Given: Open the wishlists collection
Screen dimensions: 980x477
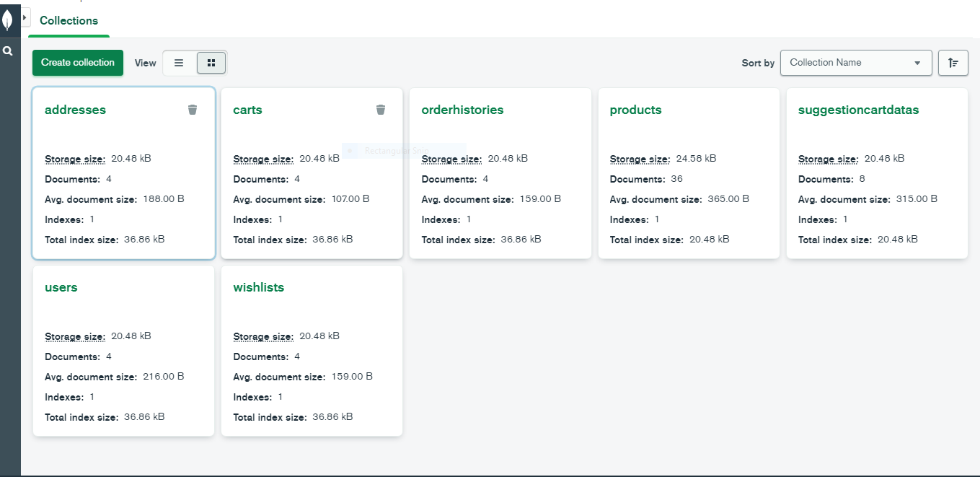Looking at the screenshot, I should click(x=258, y=288).
